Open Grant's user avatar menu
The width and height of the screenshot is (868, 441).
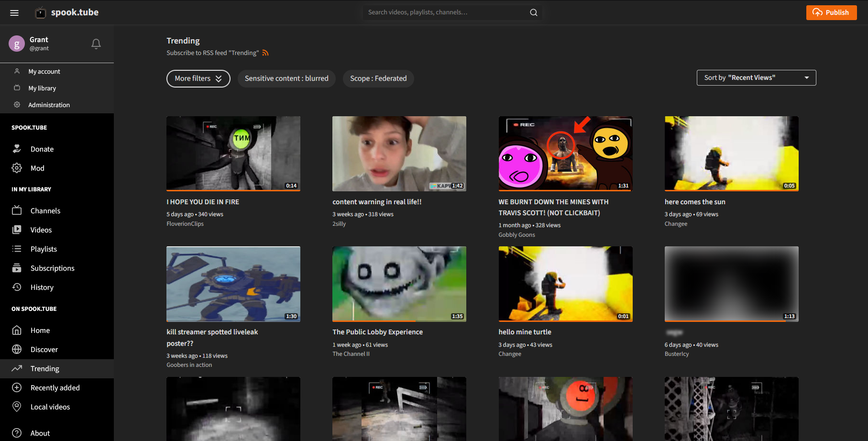(17, 44)
